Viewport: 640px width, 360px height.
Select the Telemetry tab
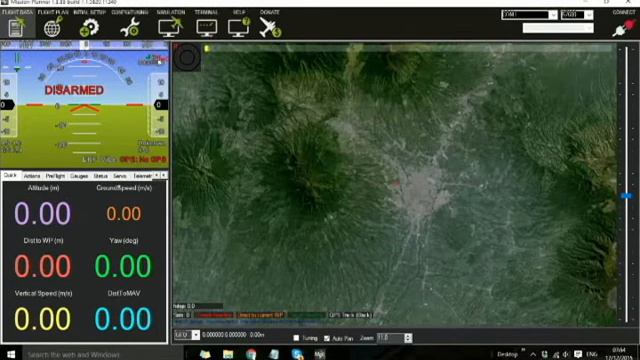pos(142,176)
